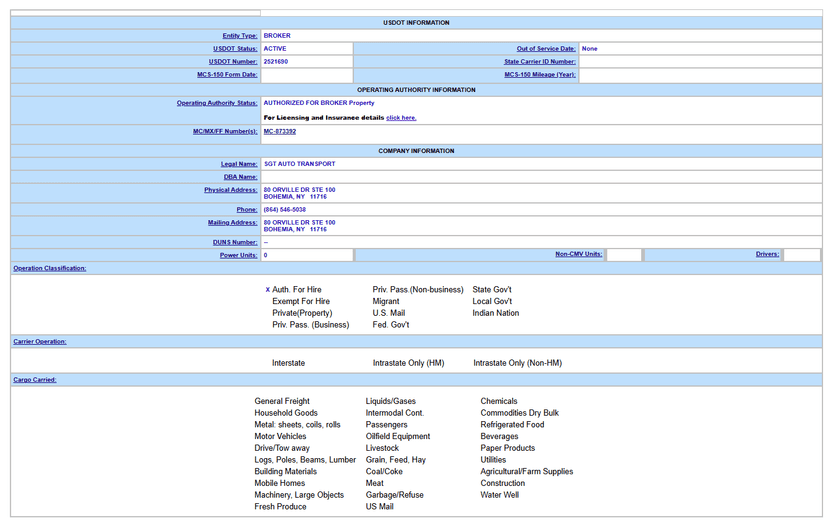The height and width of the screenshot is (523, 828).
Task: Select 'Fresh Produce' cargo entry
Action: click(x=280, y=507)
